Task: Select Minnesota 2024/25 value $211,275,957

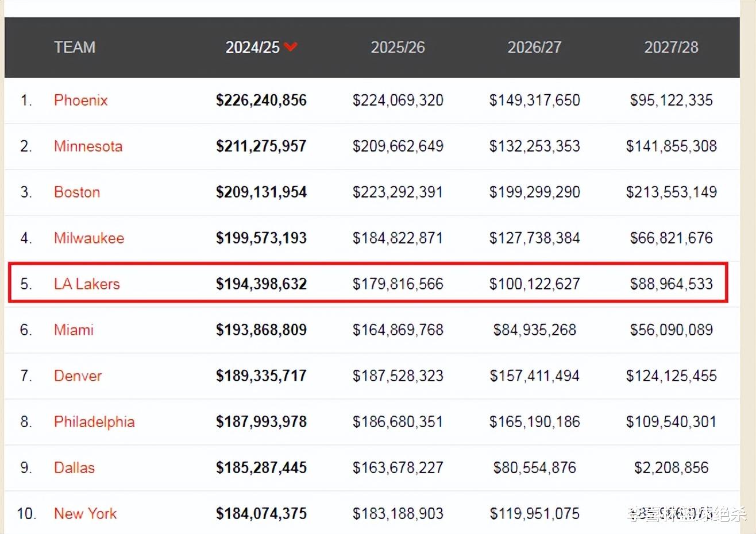Action: tap(261, 146)
